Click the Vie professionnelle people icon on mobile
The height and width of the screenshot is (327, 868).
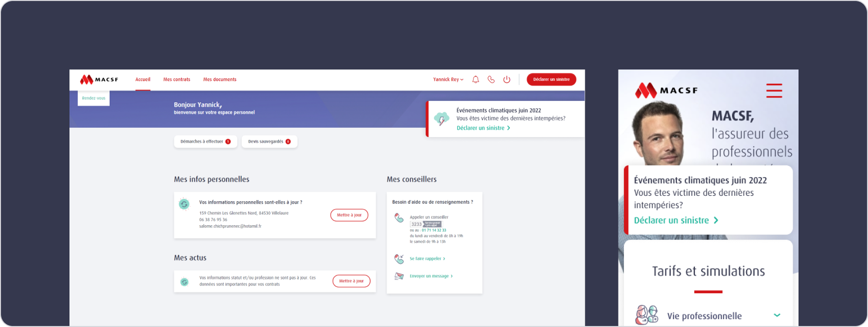click(647, 315)
